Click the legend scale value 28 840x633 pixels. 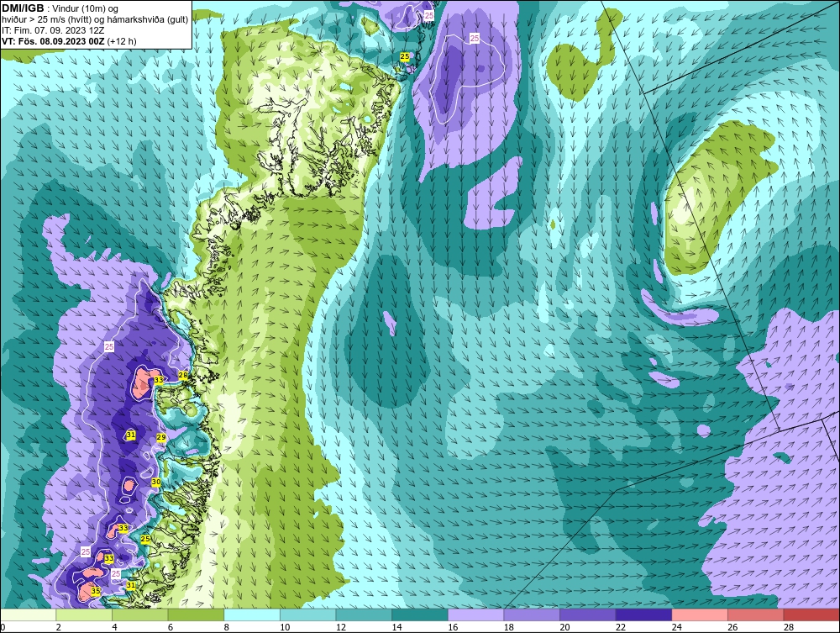click(789, 627)
